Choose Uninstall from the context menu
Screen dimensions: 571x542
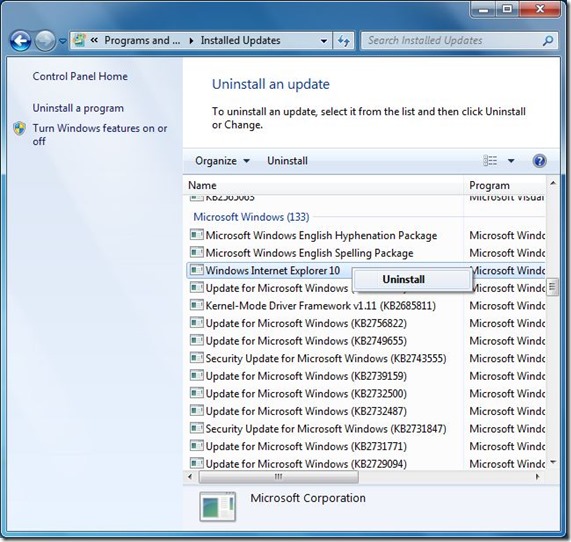[x=412, y=279]
